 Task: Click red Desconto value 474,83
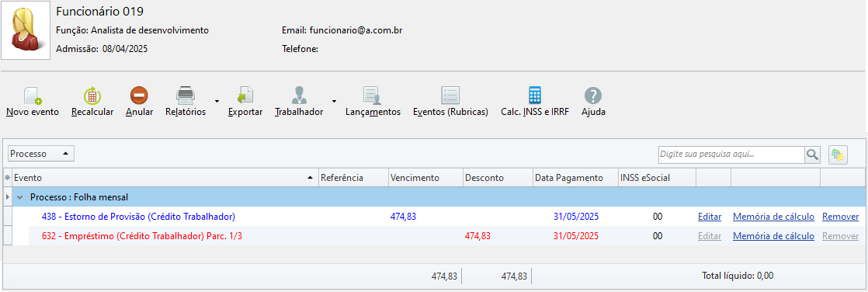pos(477,236)
